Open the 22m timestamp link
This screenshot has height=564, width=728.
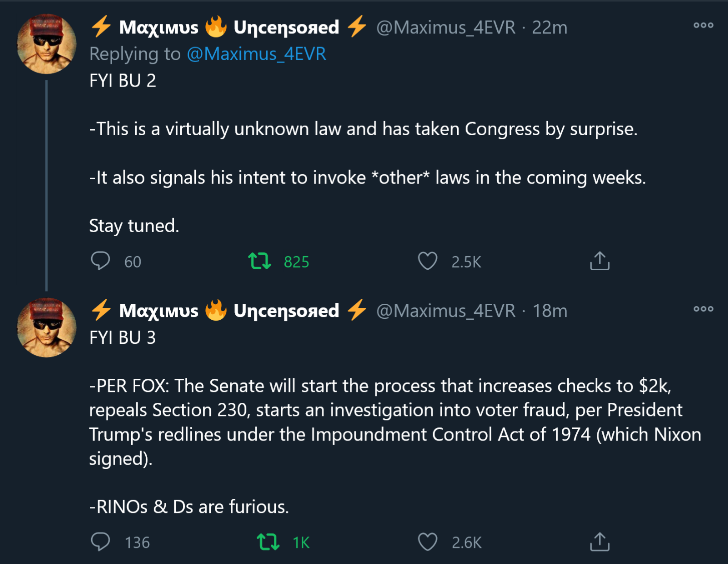549,28
